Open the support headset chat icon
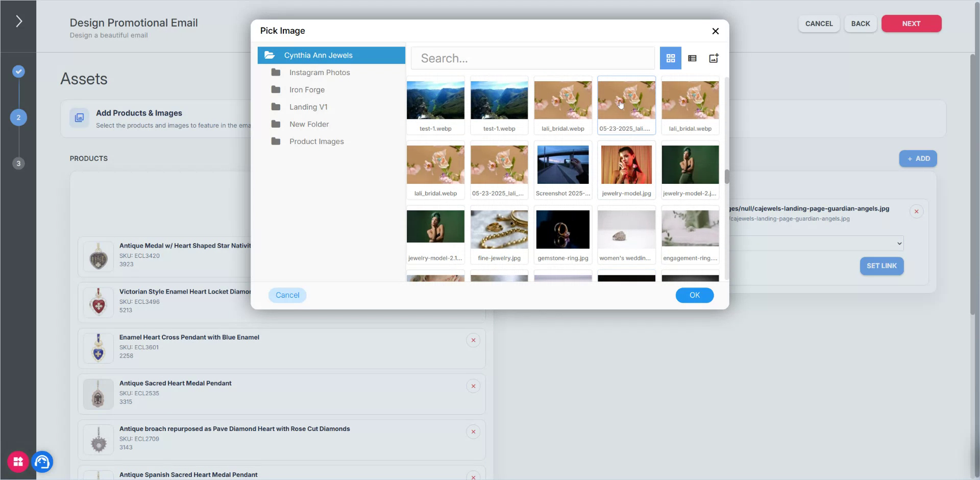This screenshot has width=980, height=480. tap(42, 462)
